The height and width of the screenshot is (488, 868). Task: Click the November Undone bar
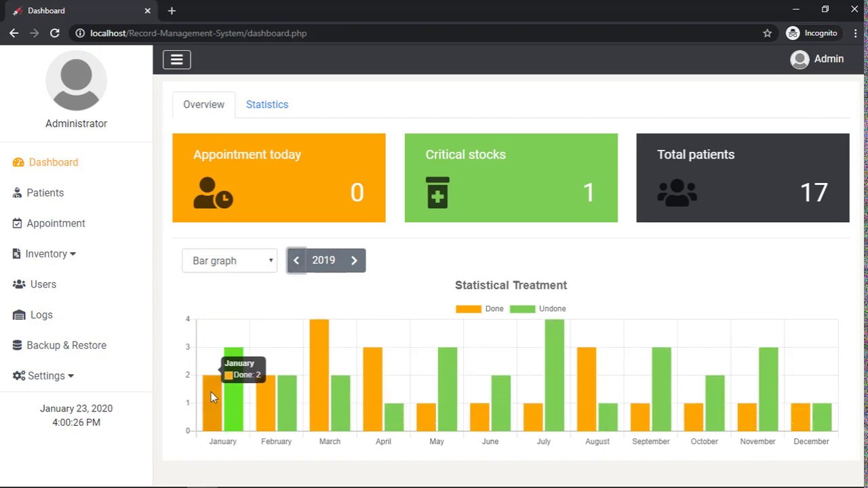[768, 389]
